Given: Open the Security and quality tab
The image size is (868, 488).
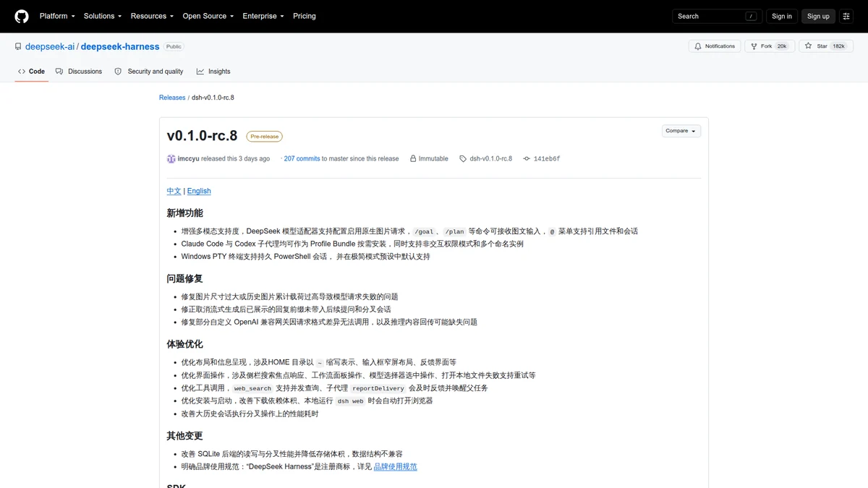Looking at the screenshot, I should (149, 72).
